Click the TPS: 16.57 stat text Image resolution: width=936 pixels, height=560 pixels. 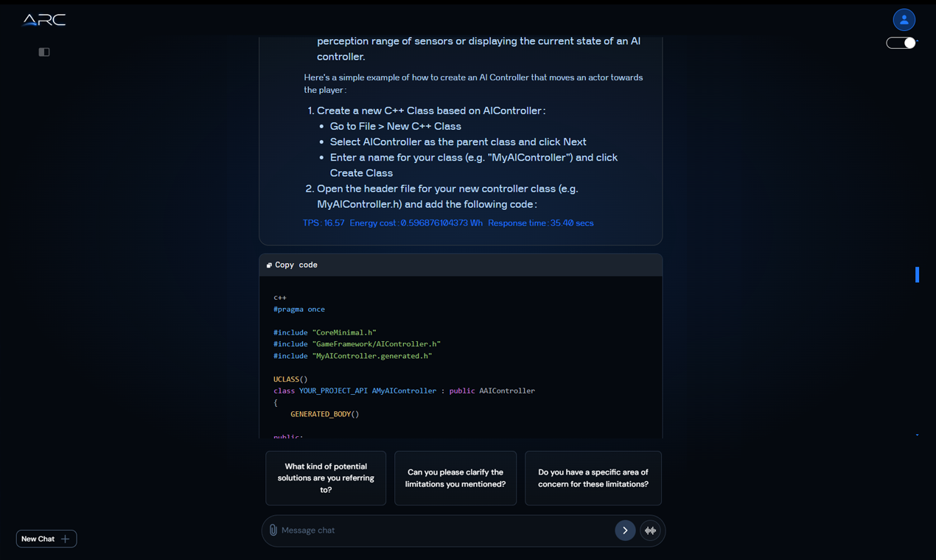[324, 223]
